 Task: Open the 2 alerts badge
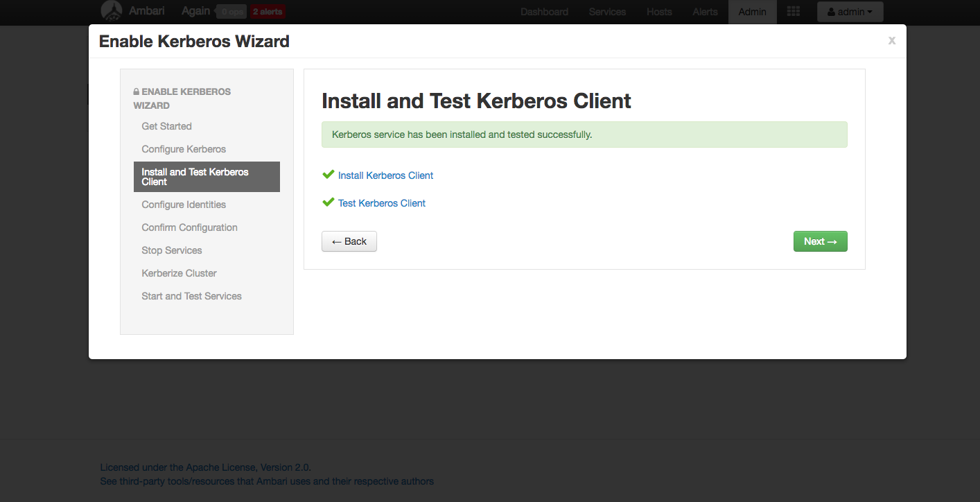tap(268, 11)
